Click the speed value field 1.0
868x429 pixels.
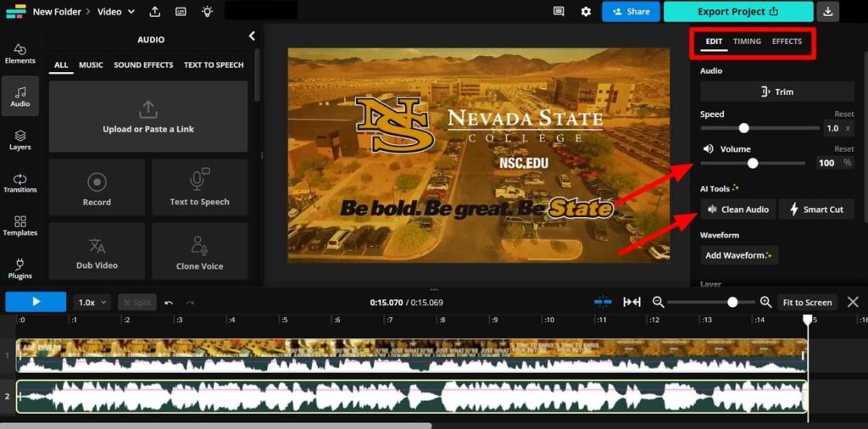point(832,128)
